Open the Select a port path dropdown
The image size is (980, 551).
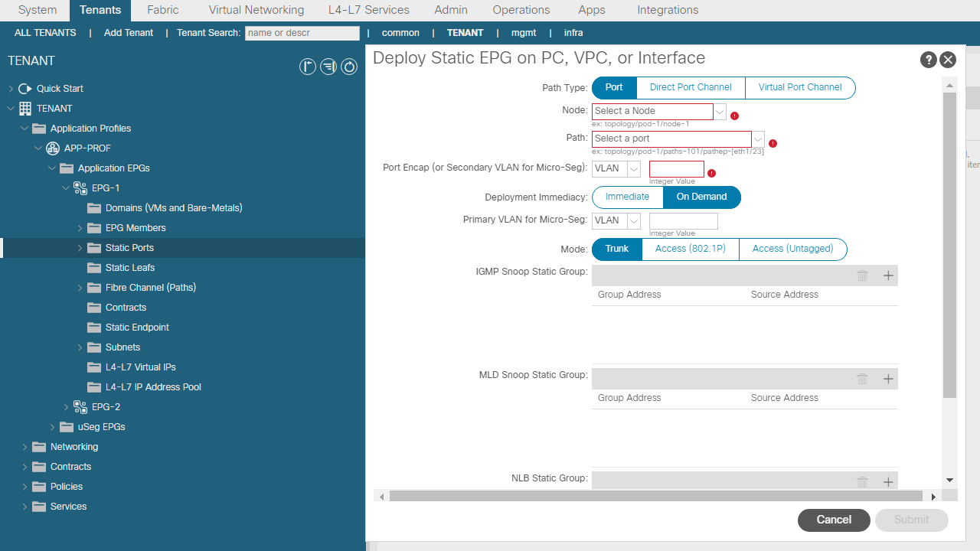pyautogui.click(x=758, y=139)
